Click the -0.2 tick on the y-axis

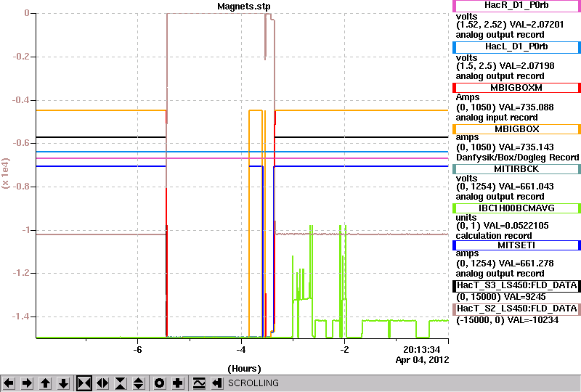click(21, 57)
